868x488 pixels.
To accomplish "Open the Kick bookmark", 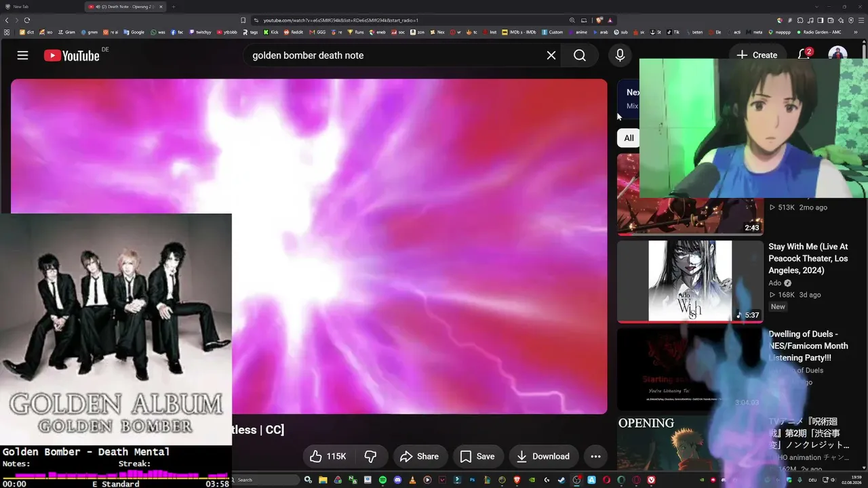I will coord(271,32).
